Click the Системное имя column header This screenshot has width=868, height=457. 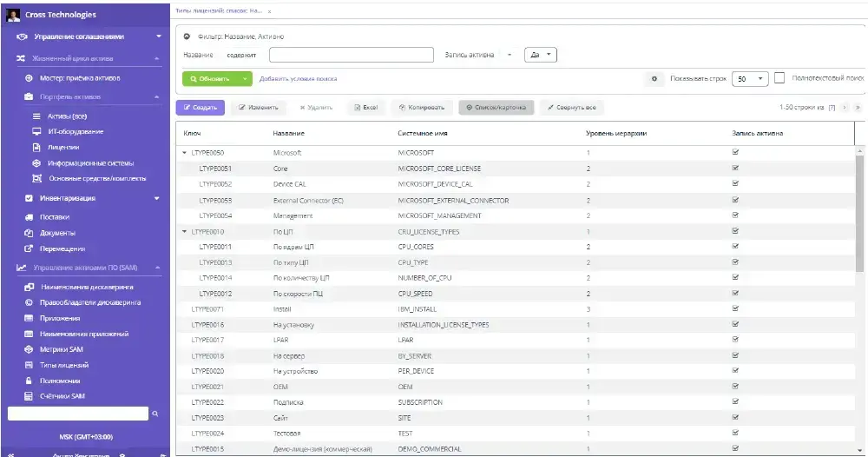point(423,134)
